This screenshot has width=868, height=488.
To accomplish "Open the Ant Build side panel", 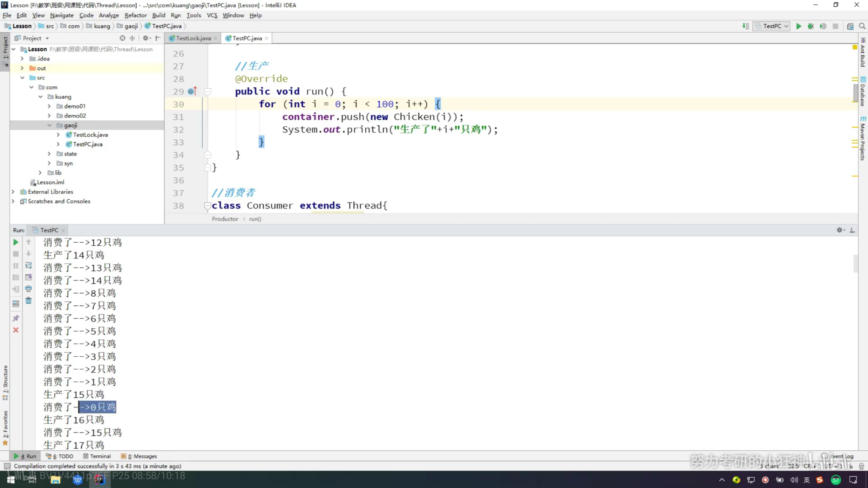I will pos(863,53).
